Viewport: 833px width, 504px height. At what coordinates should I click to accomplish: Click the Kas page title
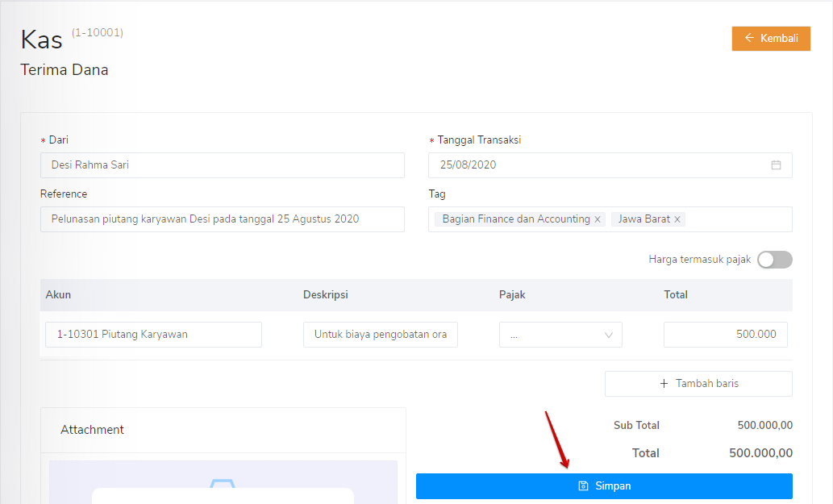[x=41, y=40]
